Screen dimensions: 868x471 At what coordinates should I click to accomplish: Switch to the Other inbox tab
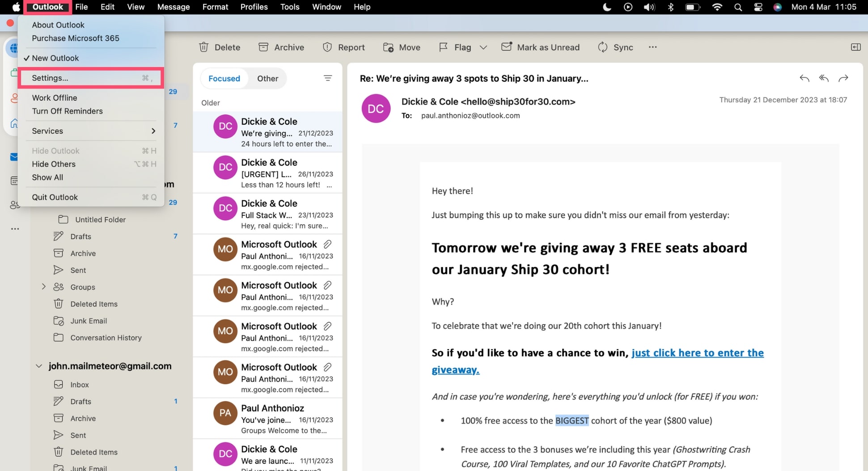tap(267, 79)
